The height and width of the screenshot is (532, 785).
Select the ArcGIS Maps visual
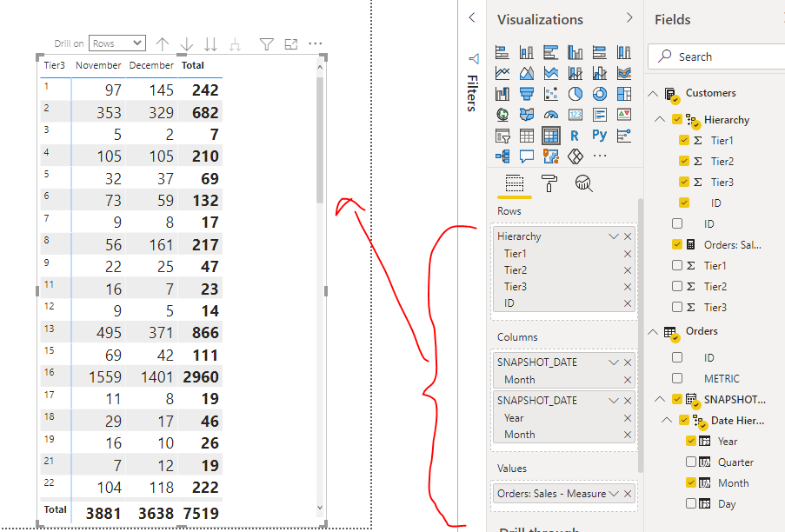tap(550, 156)
